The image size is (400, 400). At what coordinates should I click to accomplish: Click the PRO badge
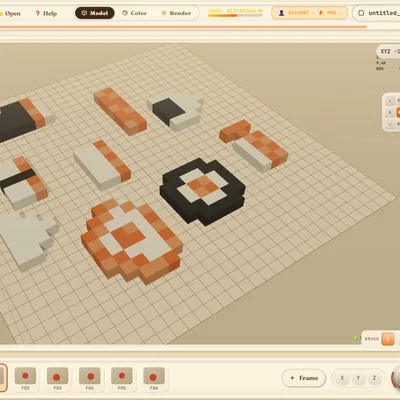(x=331, y=13)
